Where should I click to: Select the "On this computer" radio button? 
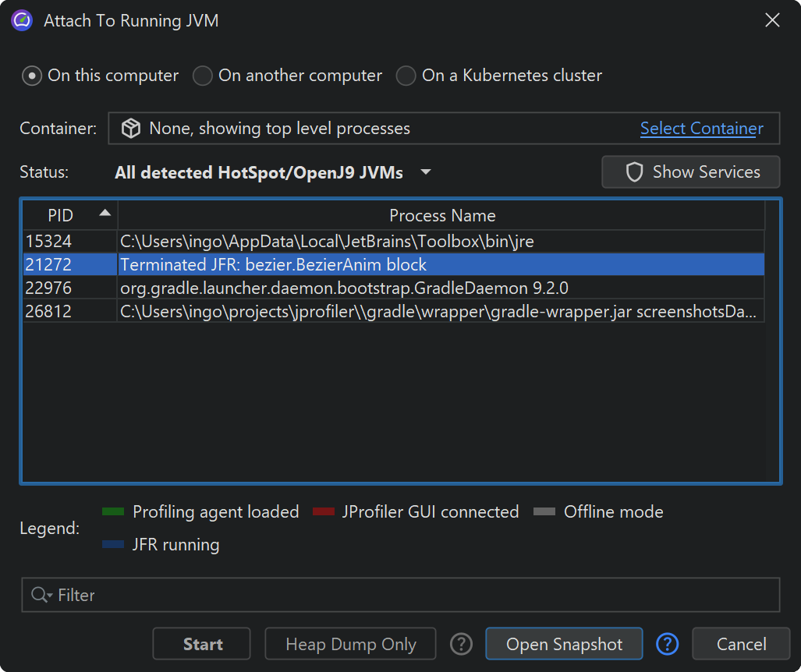tap(32, 76)
